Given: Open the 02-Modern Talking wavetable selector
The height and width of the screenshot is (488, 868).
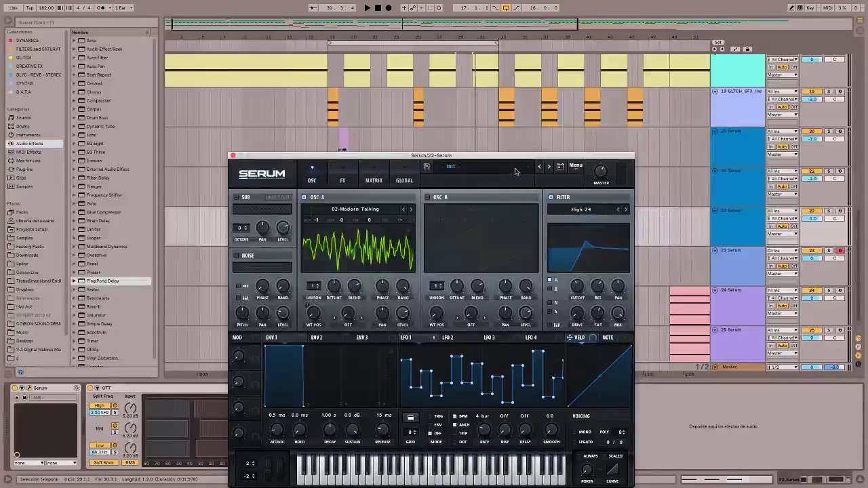Looking at the screenshot, I should 355,209.
